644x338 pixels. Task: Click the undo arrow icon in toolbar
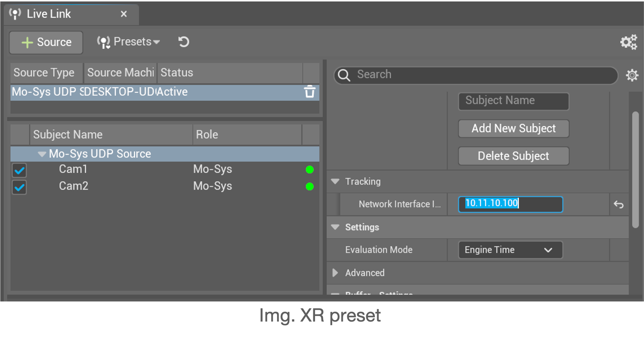point(184,42)
